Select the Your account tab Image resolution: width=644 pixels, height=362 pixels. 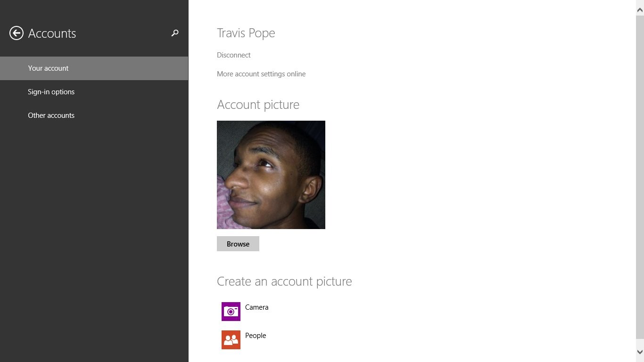pyautogui.click(x=94, y=68)
